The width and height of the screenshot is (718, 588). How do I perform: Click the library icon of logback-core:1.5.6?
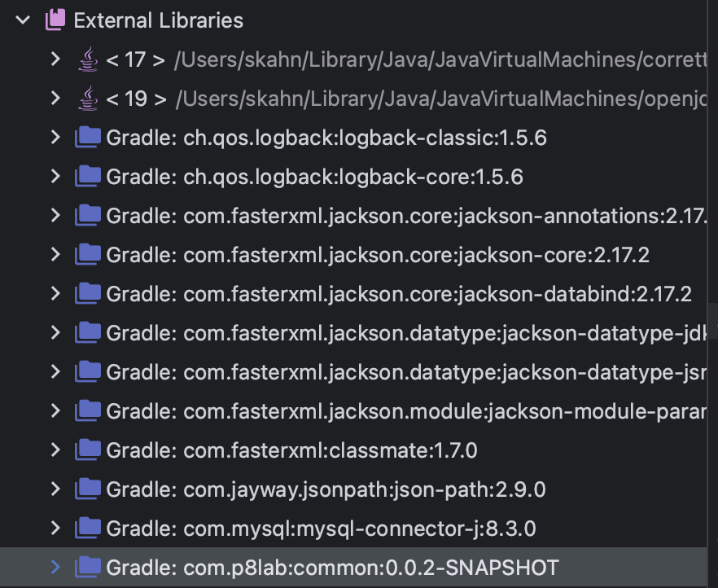point(88,176)
